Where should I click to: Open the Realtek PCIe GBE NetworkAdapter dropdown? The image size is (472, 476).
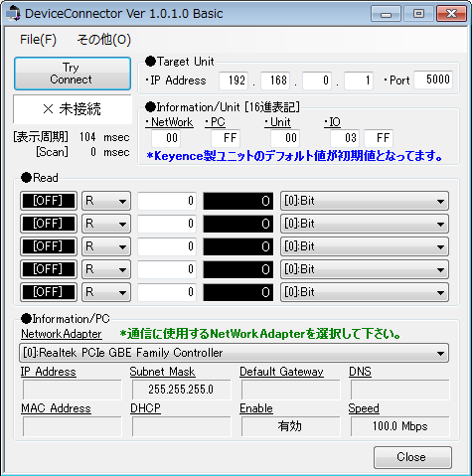(235, 353)
